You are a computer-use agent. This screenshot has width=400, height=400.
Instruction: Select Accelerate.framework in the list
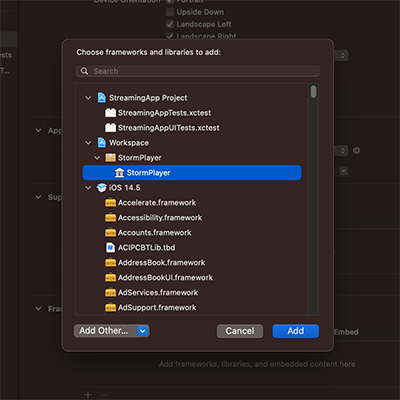[x=157, y=203]
